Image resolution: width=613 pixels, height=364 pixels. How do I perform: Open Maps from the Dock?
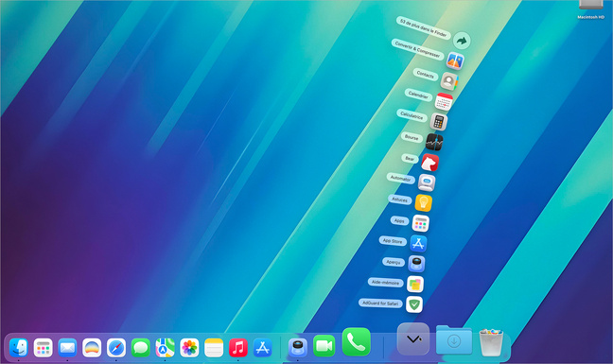165,347
